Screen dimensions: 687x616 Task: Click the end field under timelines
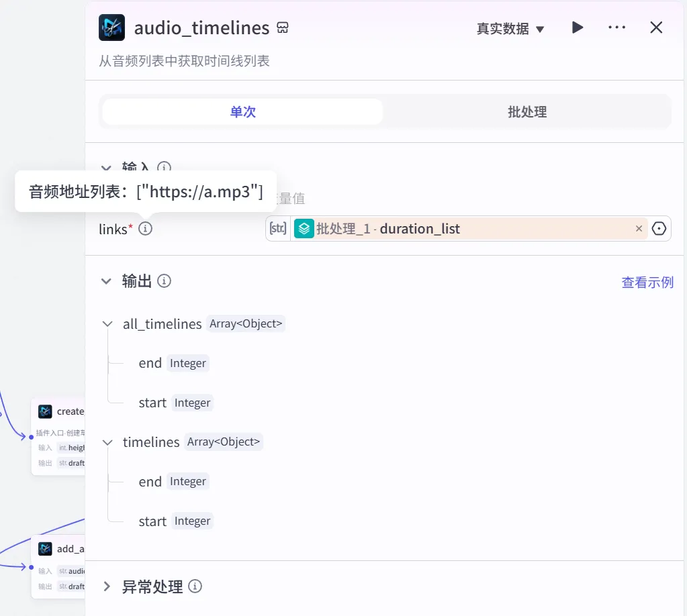[150, 482]
